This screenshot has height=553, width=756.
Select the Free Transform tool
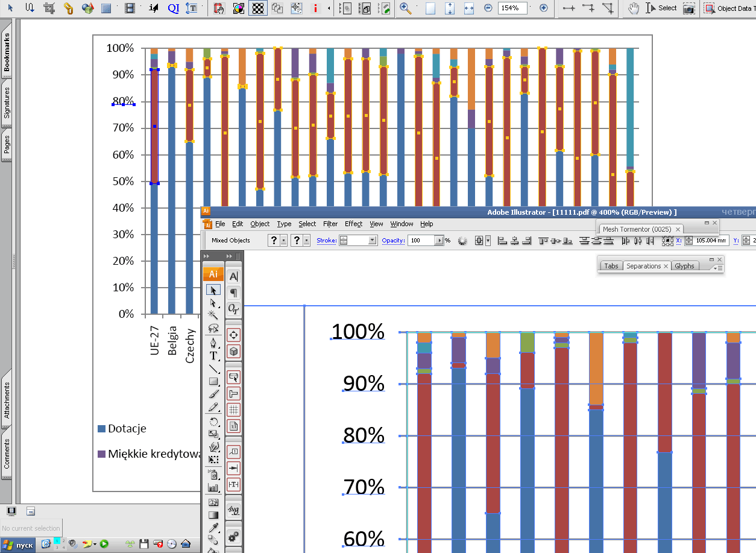[213, 460]
